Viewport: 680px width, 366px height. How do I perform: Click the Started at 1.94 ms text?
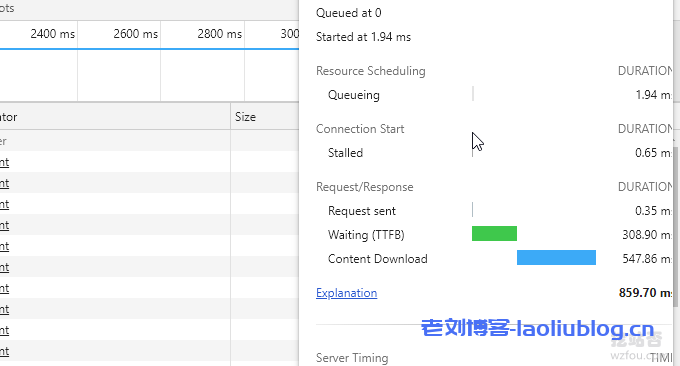[363, 37]
